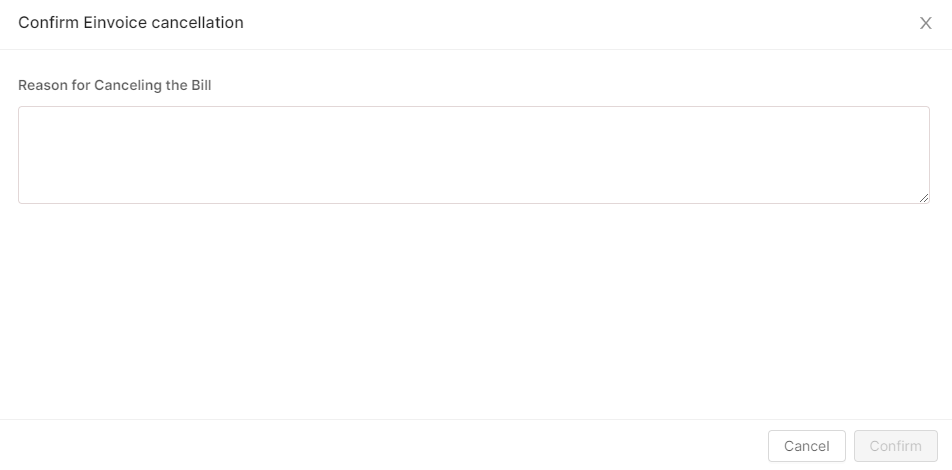Hit the grayed-out Confirm button in footer

[895, 446]
